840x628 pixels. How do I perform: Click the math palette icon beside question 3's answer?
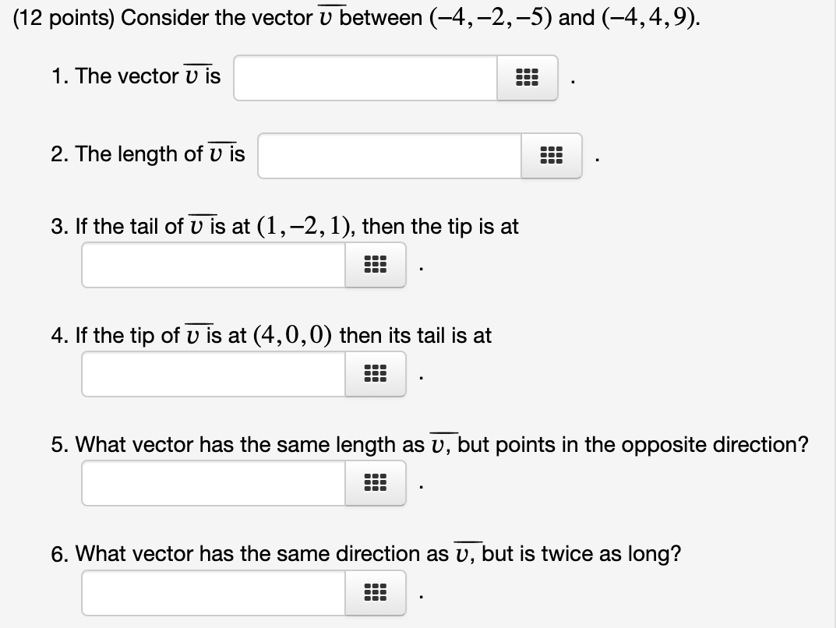click(x=375, y=265)
